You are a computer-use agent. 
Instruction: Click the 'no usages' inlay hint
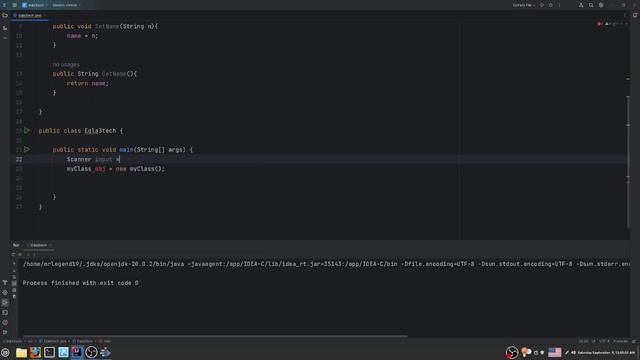pos(66,64)
